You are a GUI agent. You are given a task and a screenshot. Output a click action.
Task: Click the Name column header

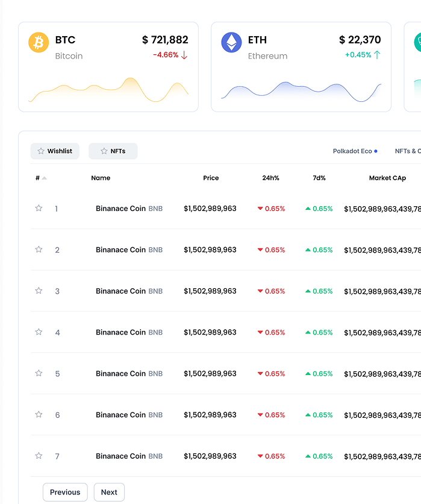[101, 178]
